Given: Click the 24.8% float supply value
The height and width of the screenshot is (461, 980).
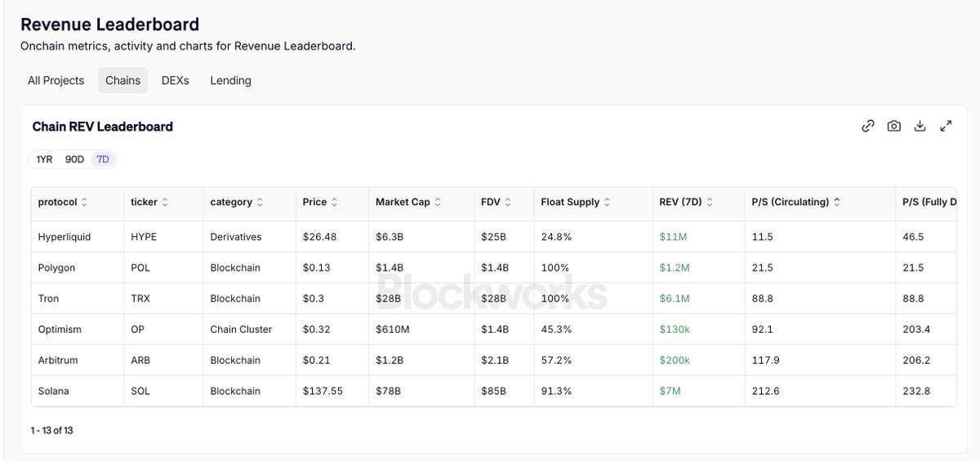Looking at the screenshot, I should 556,237.
